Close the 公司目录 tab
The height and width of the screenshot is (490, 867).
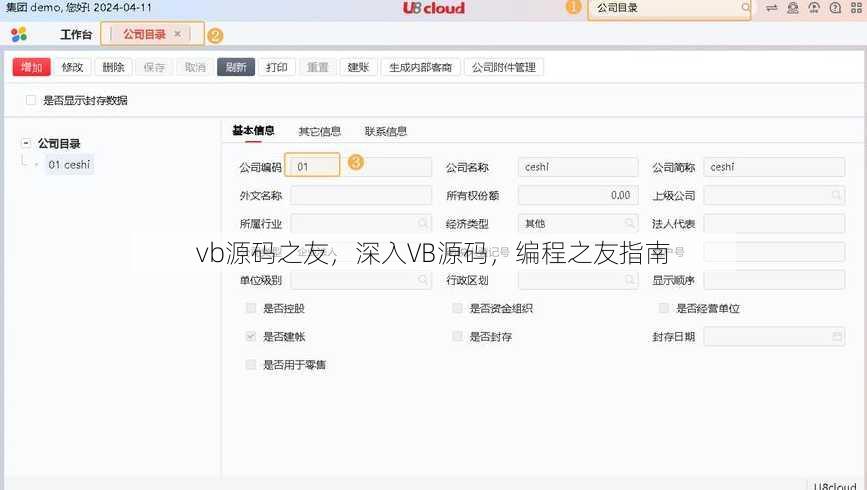point(177,34)
